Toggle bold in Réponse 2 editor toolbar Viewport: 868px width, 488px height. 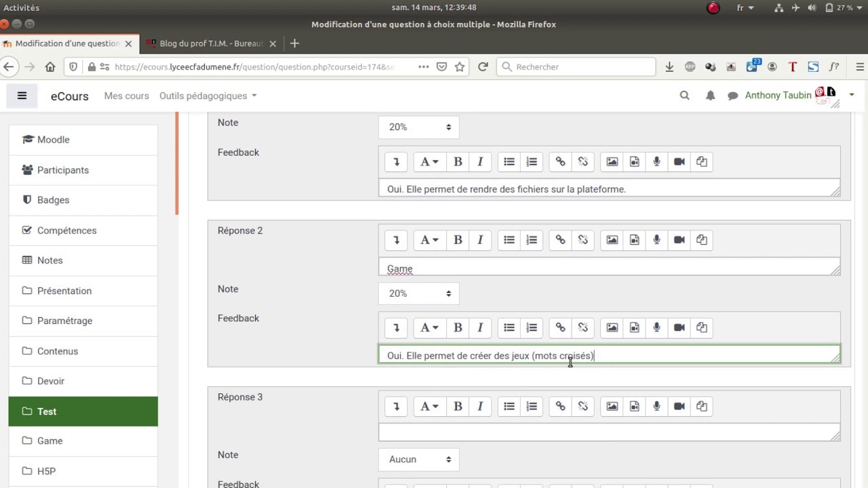tap(458, 240)
